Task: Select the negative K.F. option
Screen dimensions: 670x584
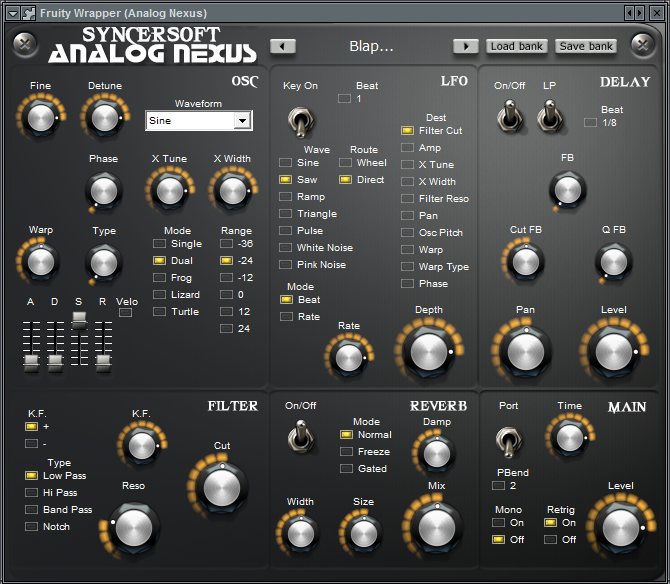Action: point(36,444)
